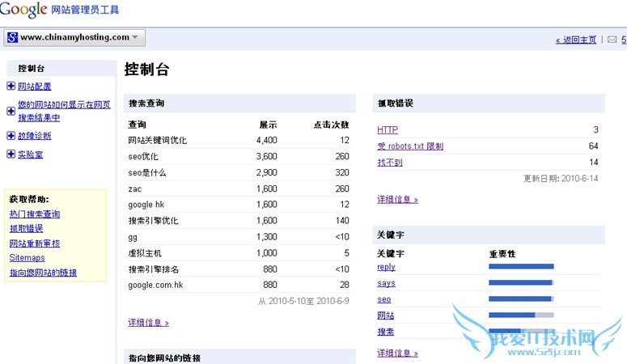Click the site favicon before www.chinamyhosting.com
This screenshot has width=627, height=364.
pyautogui.click(x=13, y=37)
